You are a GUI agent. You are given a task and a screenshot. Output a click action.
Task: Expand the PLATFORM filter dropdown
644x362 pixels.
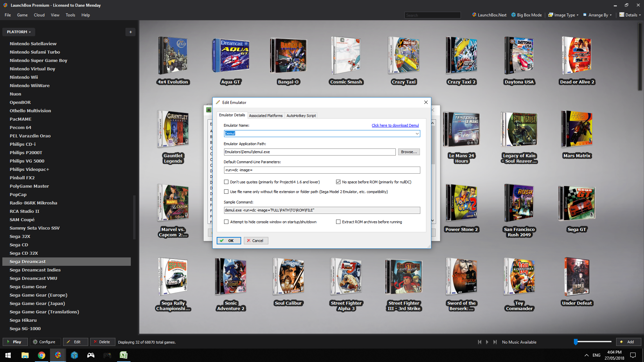[19, 32]
